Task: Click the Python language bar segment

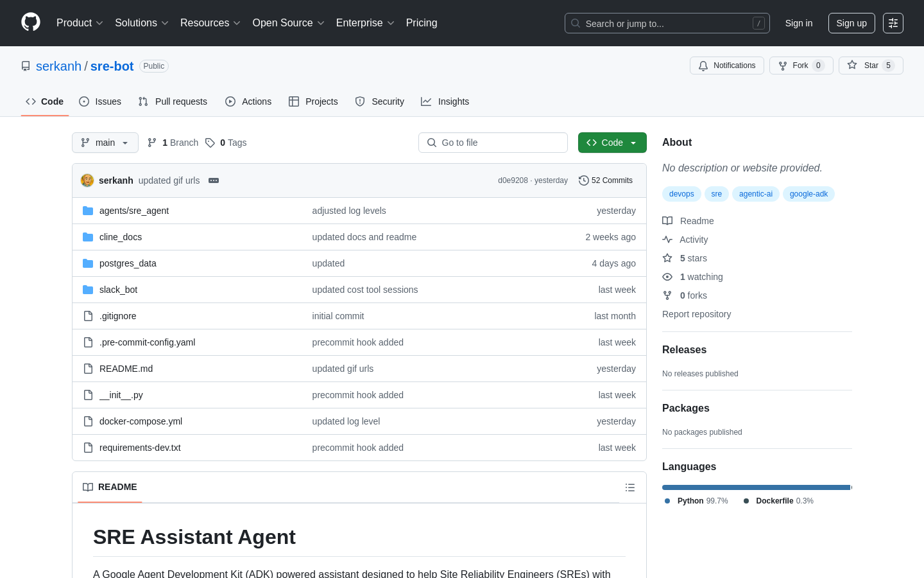Action: click(x=756, y=487)
